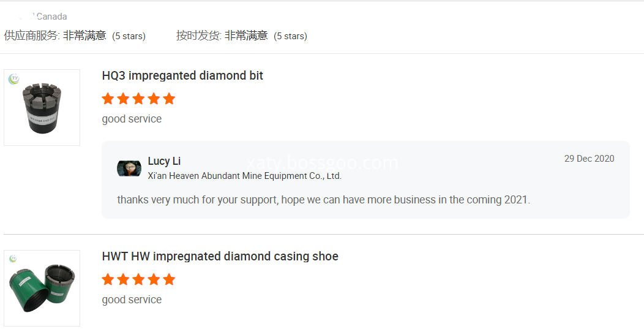Click the supplier reply thanks message text
This screenshot has width=644, height=329.
324,200
